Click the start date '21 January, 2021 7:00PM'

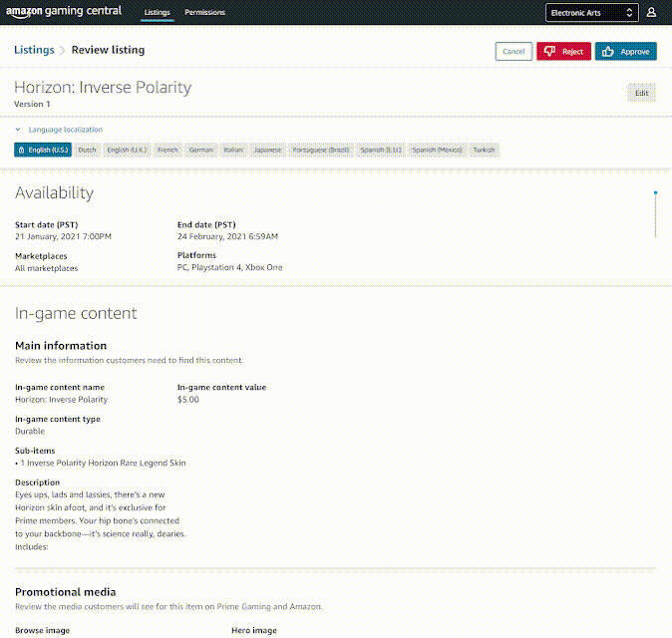tap(63, 236)
